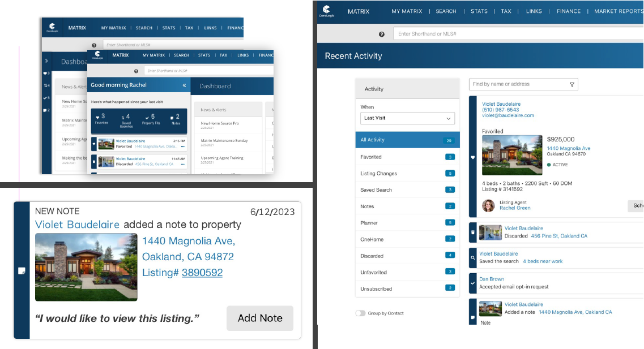Click the note icon on the New Note card
The image size is (644, 349).
click(x=22, y=271)
